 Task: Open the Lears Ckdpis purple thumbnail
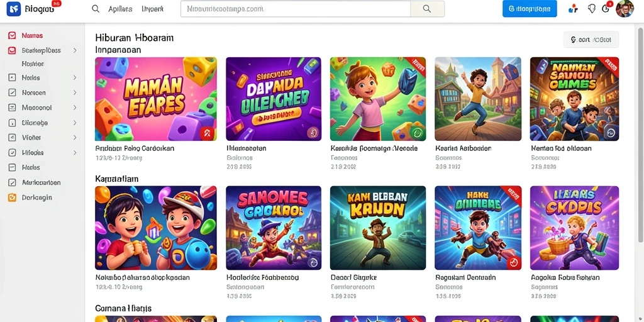point(575,228)
